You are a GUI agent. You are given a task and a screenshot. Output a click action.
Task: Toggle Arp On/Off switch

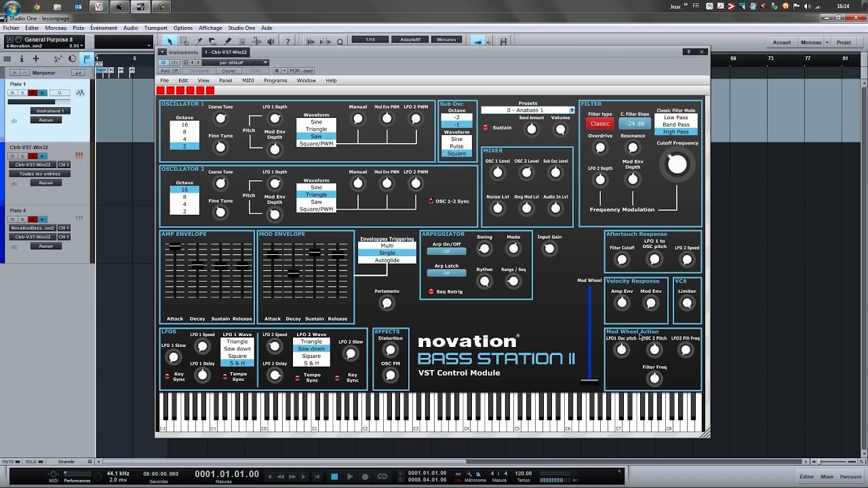446,251
